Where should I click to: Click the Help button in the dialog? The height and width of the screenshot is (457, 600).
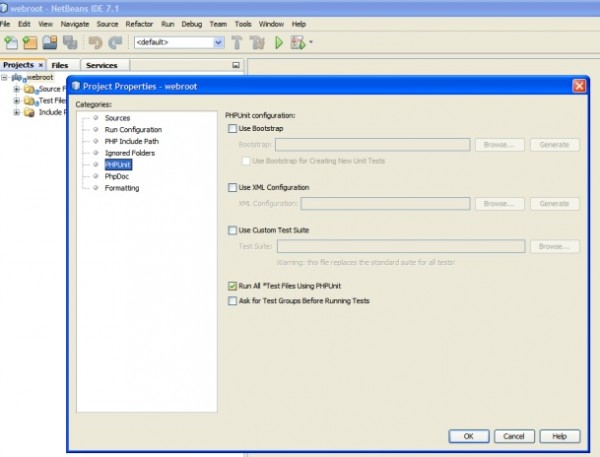pyautogui.click(x=559, y=436)
